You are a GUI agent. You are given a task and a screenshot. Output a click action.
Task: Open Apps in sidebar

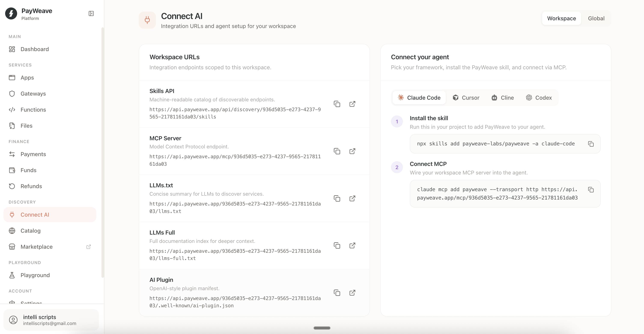coord(50,78)
